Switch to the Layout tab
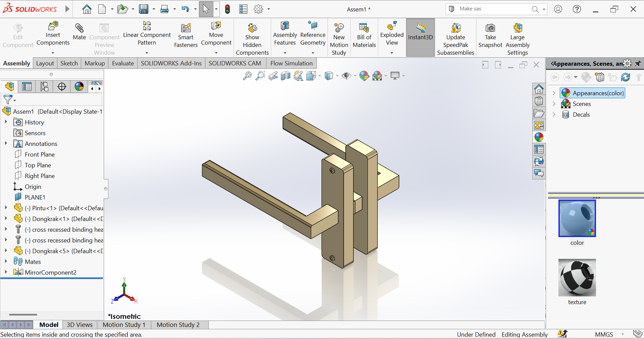Viewport: 644px width, 339px height. coord(45,63)
